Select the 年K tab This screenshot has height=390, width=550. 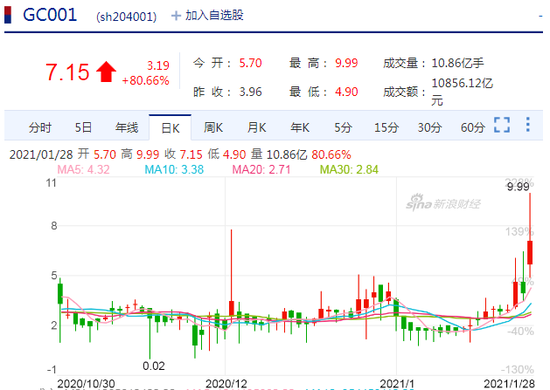(x=300, y=127)
